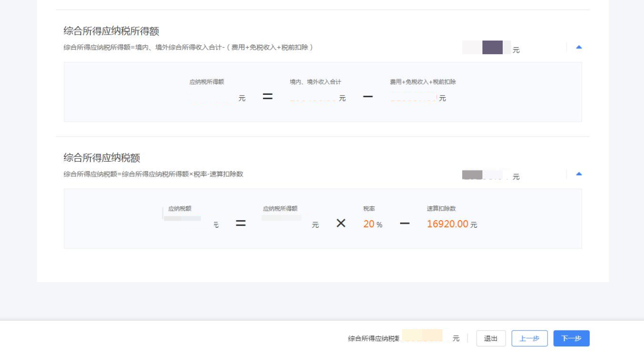The image size is (644, 356).
Task: Collapse the 综合所得应纳税额 section arrow
Action: click(578, 174)
